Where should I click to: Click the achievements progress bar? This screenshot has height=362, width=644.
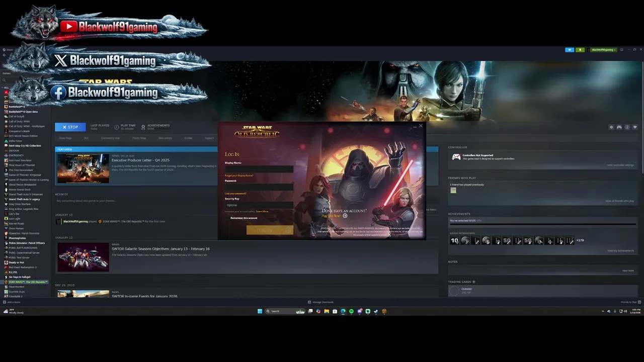(543, 224)
